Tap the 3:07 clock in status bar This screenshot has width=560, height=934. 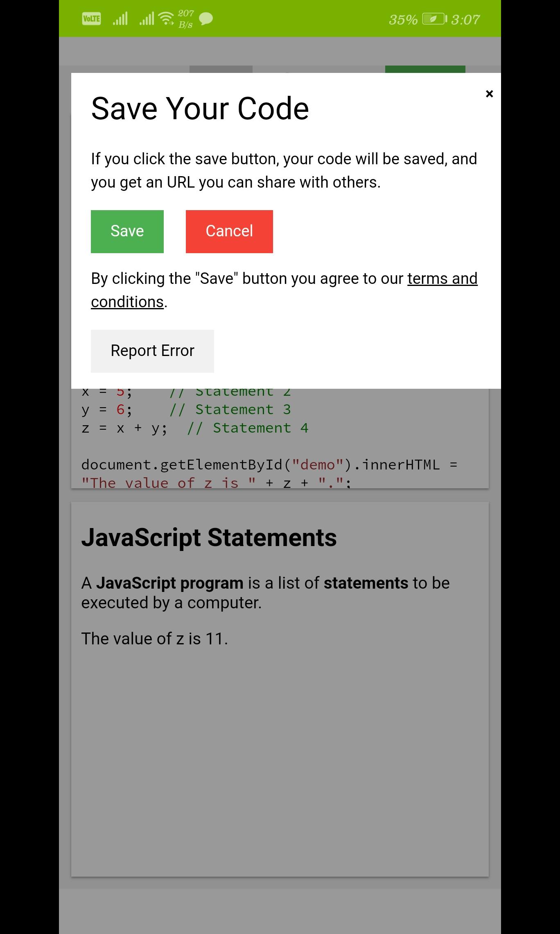465,19
